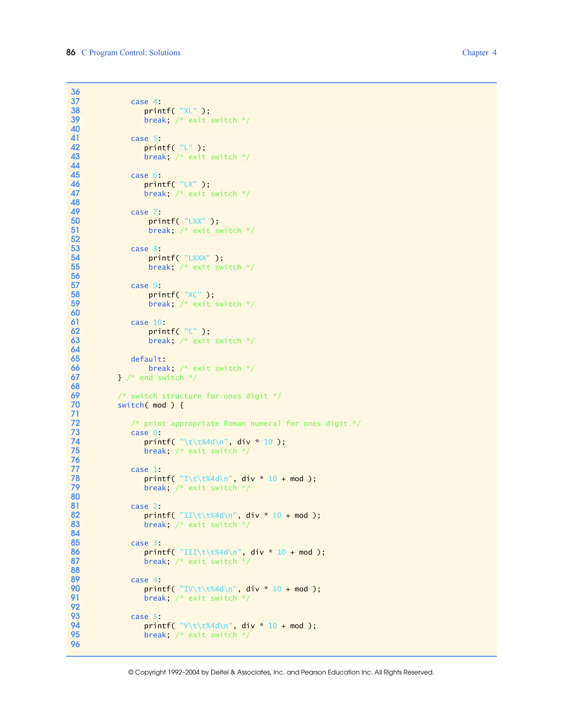This screenshot has height=728, width=563.
Task: Click the Deitel copyright notice footer
Action: click(x=281, y=672)
